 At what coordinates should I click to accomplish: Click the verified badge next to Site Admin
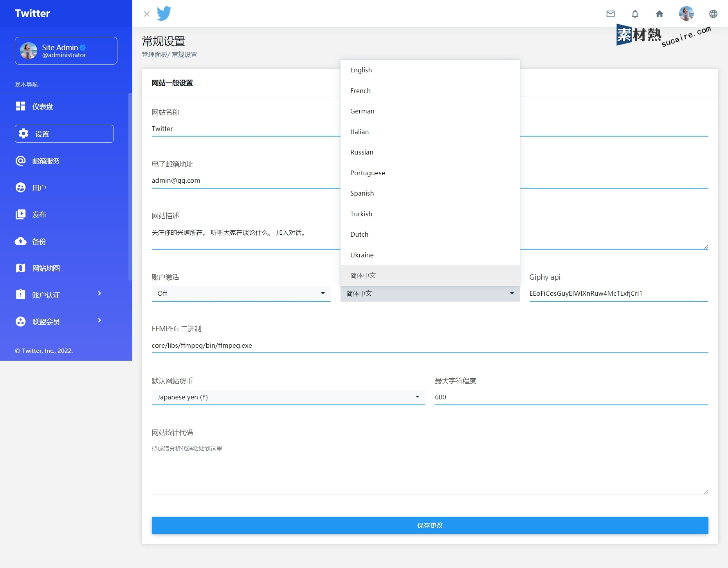(83, 47)
